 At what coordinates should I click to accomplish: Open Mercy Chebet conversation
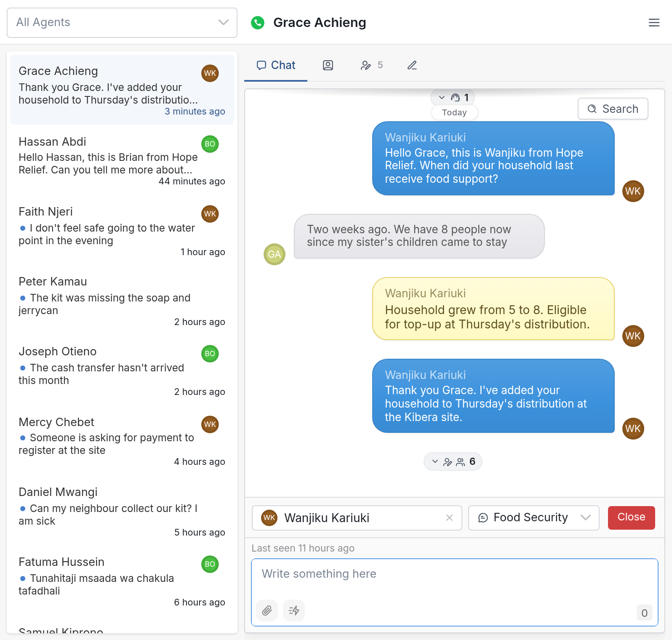point(122,441)
